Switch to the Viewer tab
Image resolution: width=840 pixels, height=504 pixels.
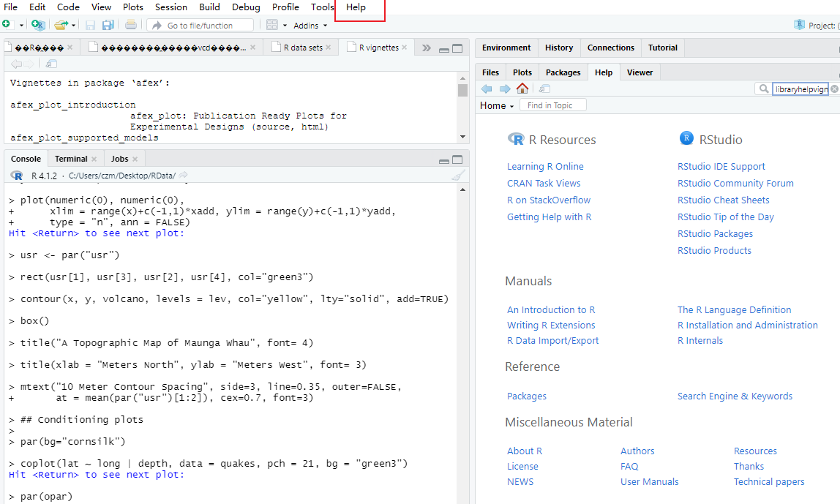[x=640, y=72]
